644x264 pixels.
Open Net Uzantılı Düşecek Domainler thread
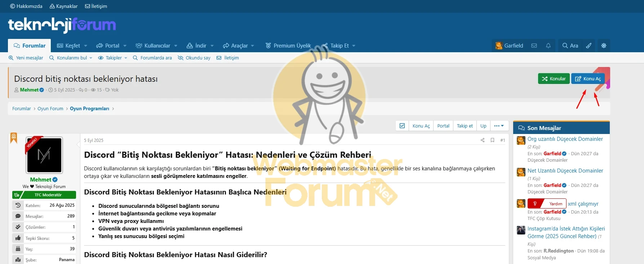[565, 171]
